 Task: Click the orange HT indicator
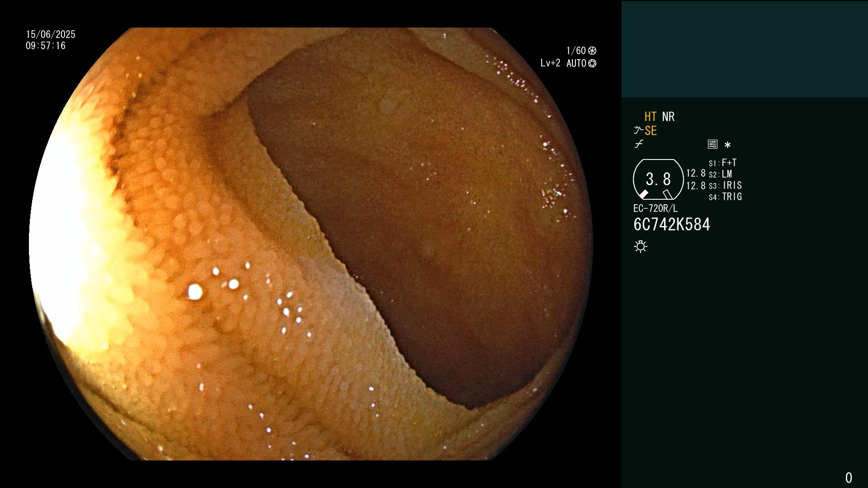coord(651,117)
